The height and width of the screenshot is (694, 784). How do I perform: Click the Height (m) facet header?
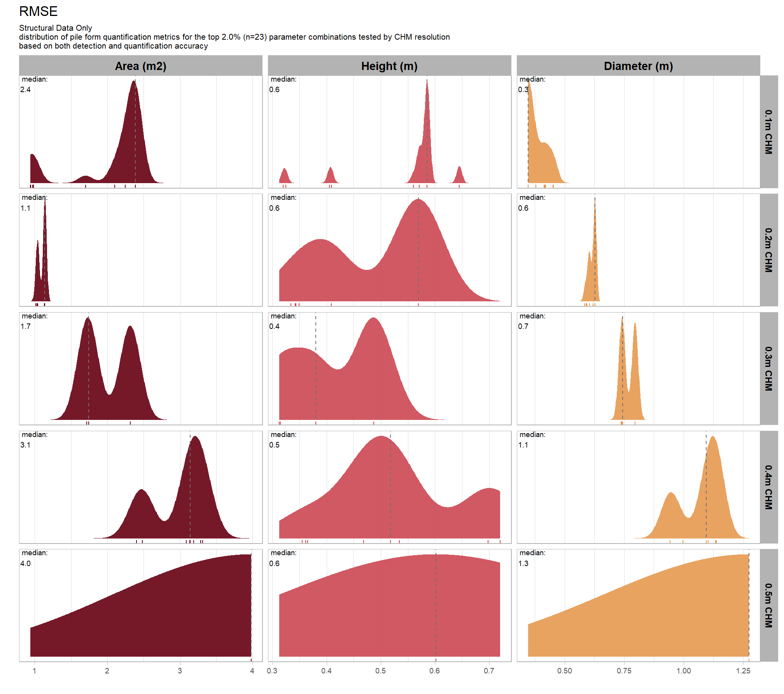point(389,66)
